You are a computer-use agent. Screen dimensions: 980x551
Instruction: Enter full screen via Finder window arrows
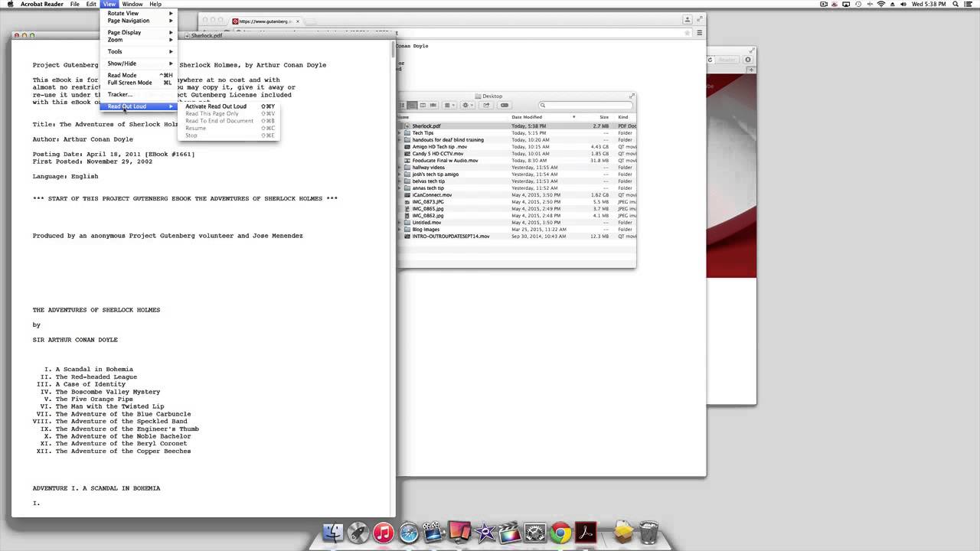coord(632,96)
